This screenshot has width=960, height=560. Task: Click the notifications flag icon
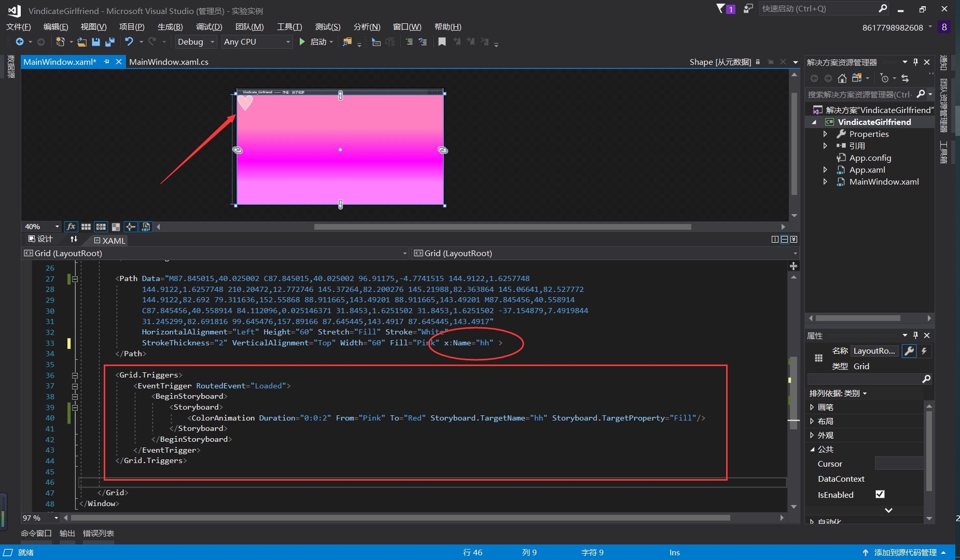[x=721, y=8]
